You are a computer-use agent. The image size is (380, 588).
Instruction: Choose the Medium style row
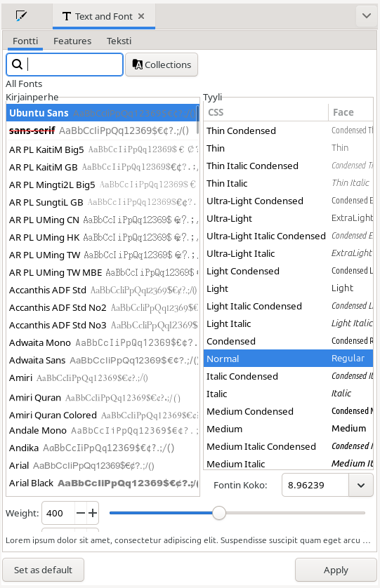(x=289, y=429)
